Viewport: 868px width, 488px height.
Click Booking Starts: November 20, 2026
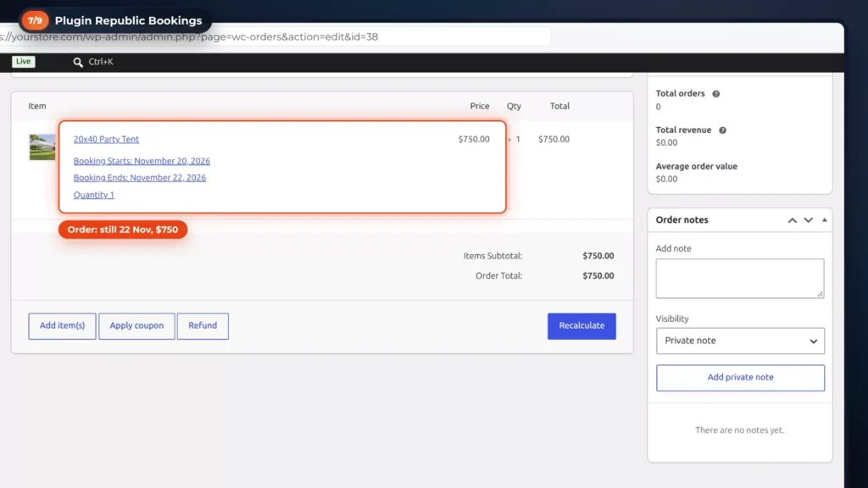(142, 161)
